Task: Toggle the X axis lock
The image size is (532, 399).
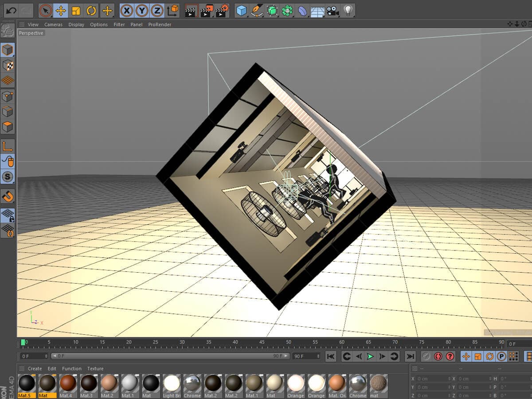Action: [x=128, y=9]
